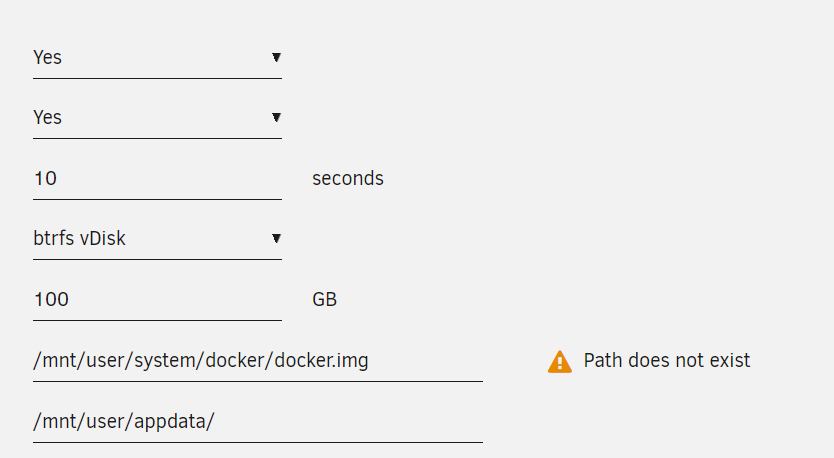Focus the vDisk size field showing 100
The height and width of the screenshot is (458, 834).
(157, 299)
